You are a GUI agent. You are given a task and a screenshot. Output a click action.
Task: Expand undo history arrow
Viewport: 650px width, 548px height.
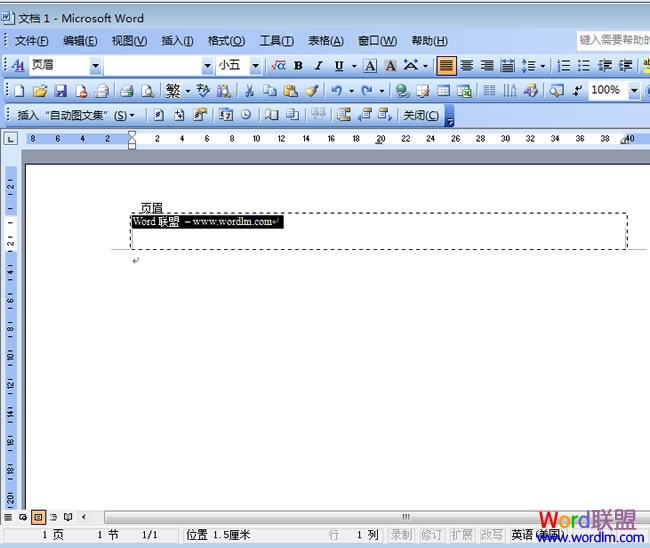pyautogui.click(x=351, y=90)
